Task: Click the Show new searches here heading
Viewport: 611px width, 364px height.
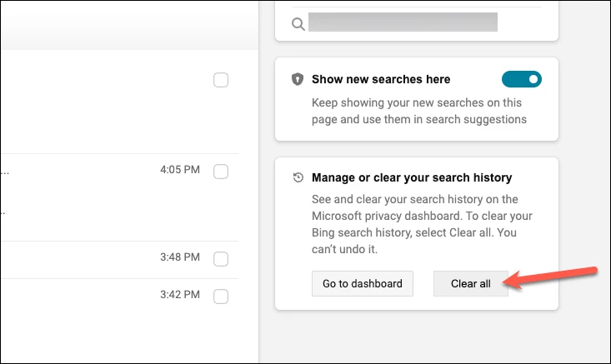Action: (381, 79)
